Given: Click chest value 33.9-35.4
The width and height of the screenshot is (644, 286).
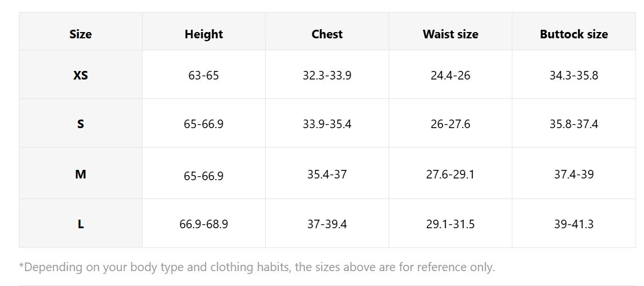Looking at the screenshot, I should (x=327, y=124).
